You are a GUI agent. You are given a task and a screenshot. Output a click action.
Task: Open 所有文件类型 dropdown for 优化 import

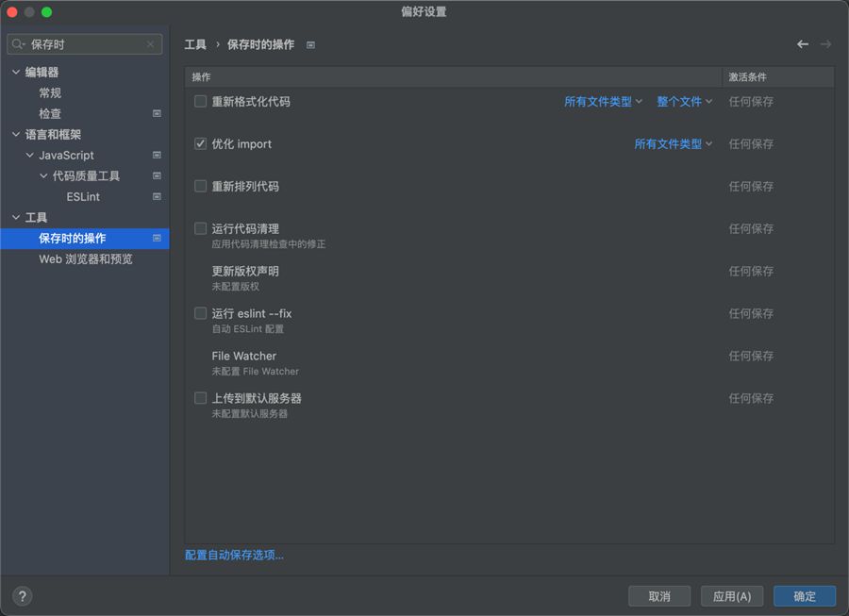pos(673,144)
